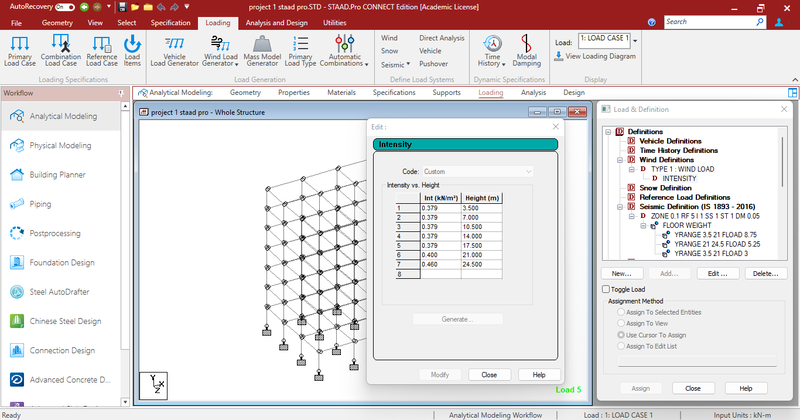Screen dimensions: 800x420
Task: Click the Undo arrow in title bar
Action: tap(162, 7)
